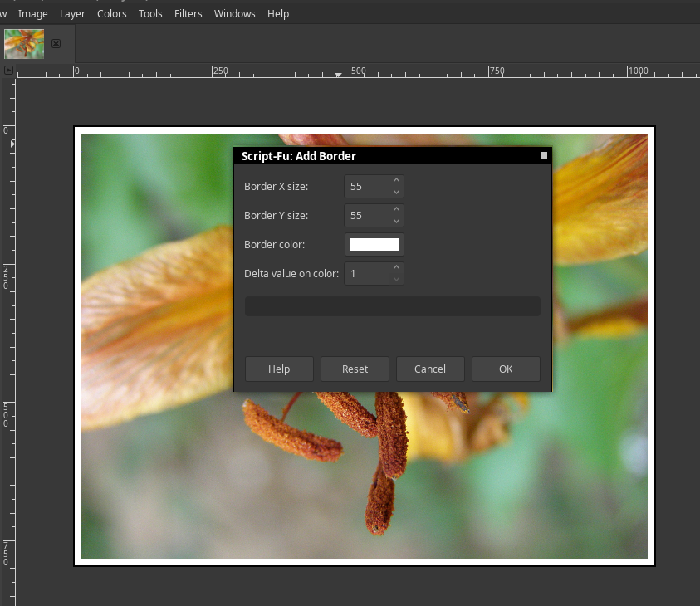Decrement Border Y size with down arrow
Image resolution: width=700 pixels, height=606 pixels.
click(x=396, y=222)
